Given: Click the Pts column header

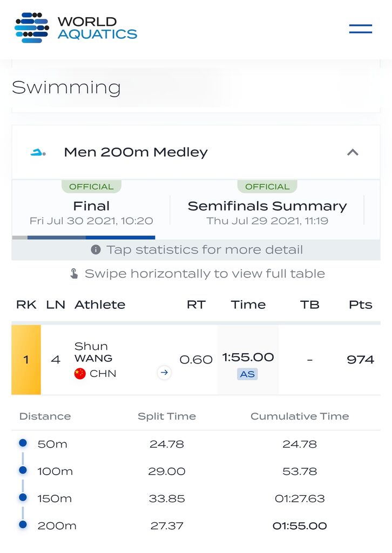Looking at the screenshot, I should pyautogui.click(x=360, y=305).
